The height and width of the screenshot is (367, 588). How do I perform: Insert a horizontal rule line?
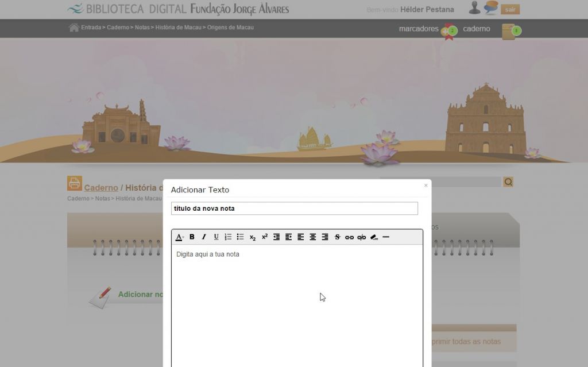pyautogui.click(x=386, y=237)
